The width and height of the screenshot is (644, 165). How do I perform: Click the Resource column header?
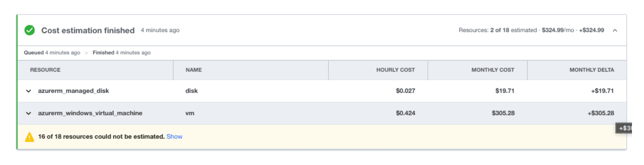click(x=45, y=70)
